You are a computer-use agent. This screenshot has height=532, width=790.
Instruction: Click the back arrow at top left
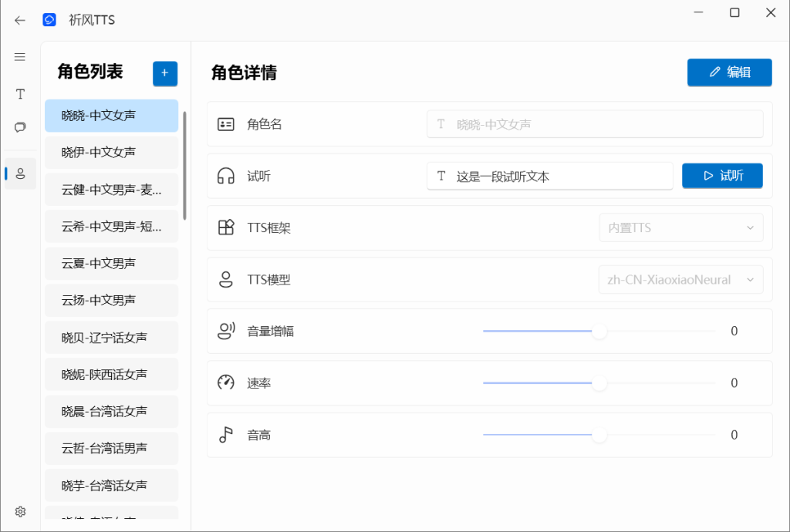coord(19,20)
